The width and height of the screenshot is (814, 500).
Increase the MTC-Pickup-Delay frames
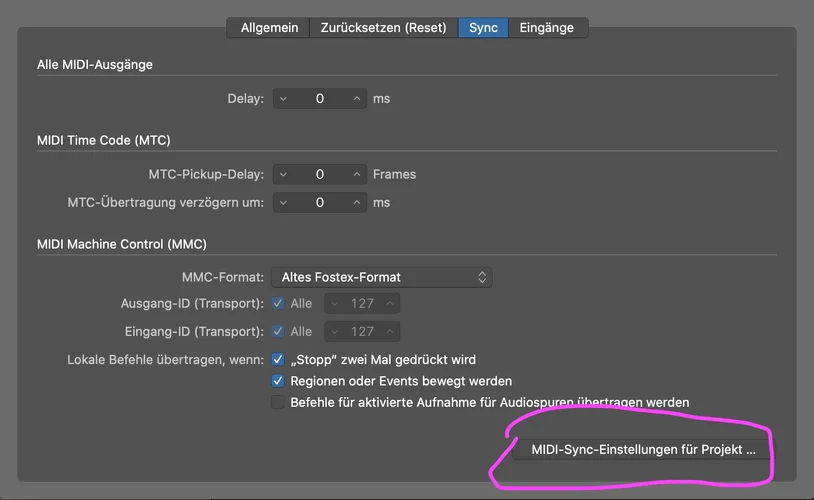pyautogui.click(x=357, y=174)
